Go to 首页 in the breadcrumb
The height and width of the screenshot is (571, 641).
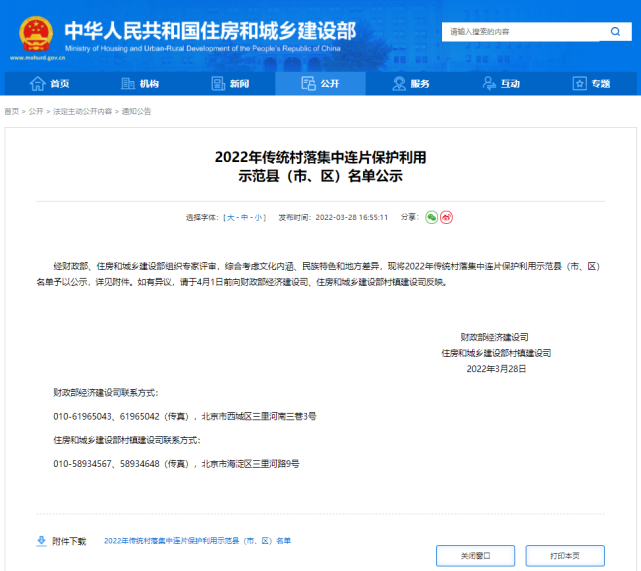point(11,112)
